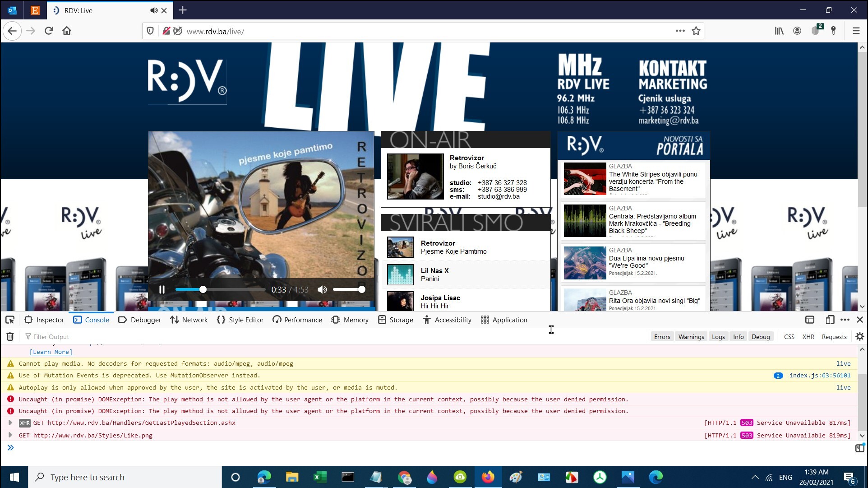The height and width of the screenshot is (488, 868).
Task: Click the element picker icon in devtools
Action: pos(10,320)
